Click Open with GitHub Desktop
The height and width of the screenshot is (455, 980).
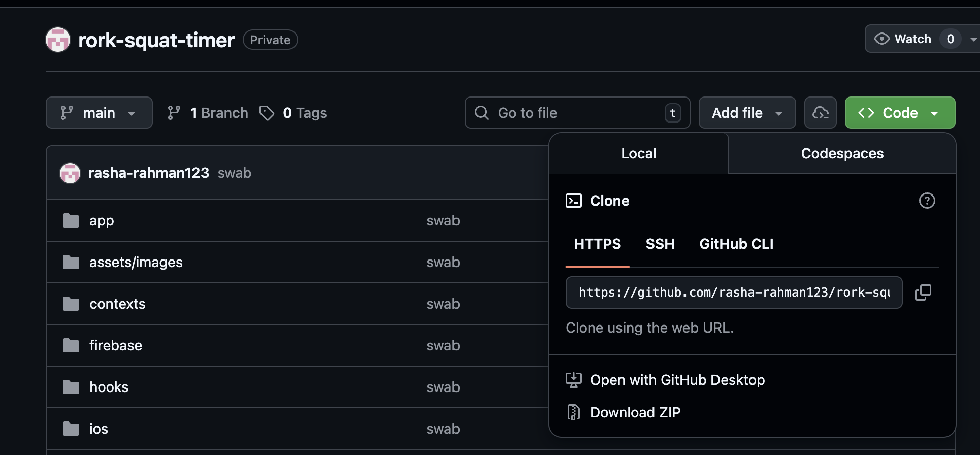tap(677, 380)
